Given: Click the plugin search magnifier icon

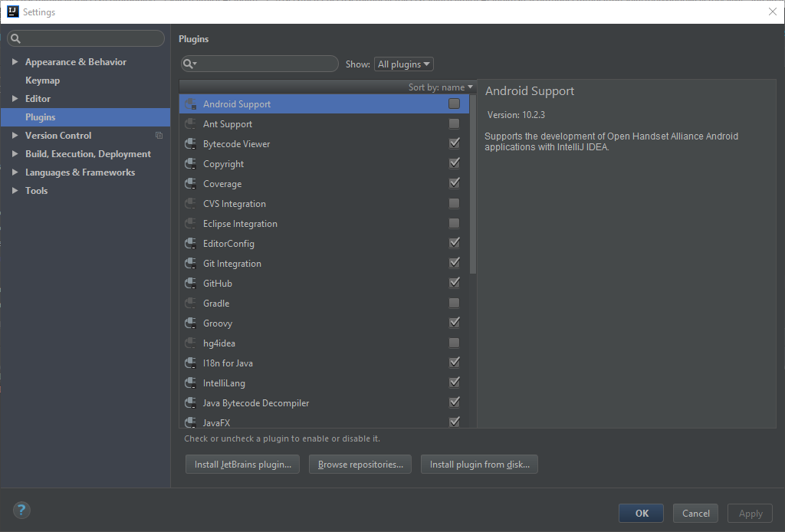Looking at the screenshot, I should 189,64.
